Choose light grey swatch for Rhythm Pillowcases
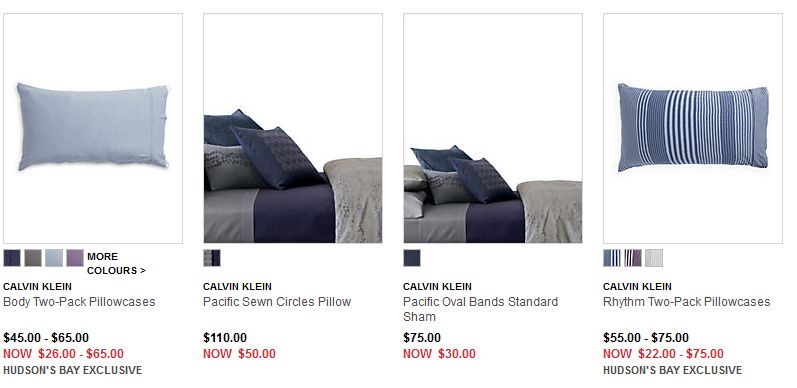Image resolution: width=797 pixels, height=388 pixels. (x=654, y=258)
